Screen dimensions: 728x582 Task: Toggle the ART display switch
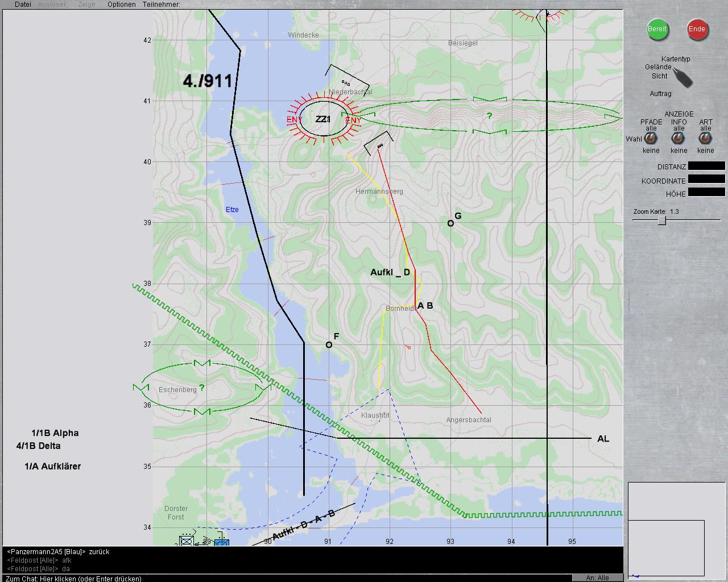(x=705, y=139)
